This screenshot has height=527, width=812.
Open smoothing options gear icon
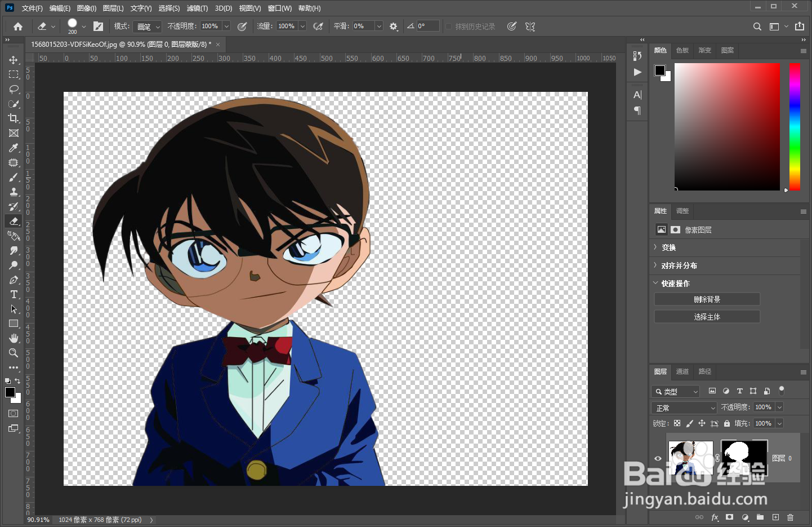coord(393,26)
